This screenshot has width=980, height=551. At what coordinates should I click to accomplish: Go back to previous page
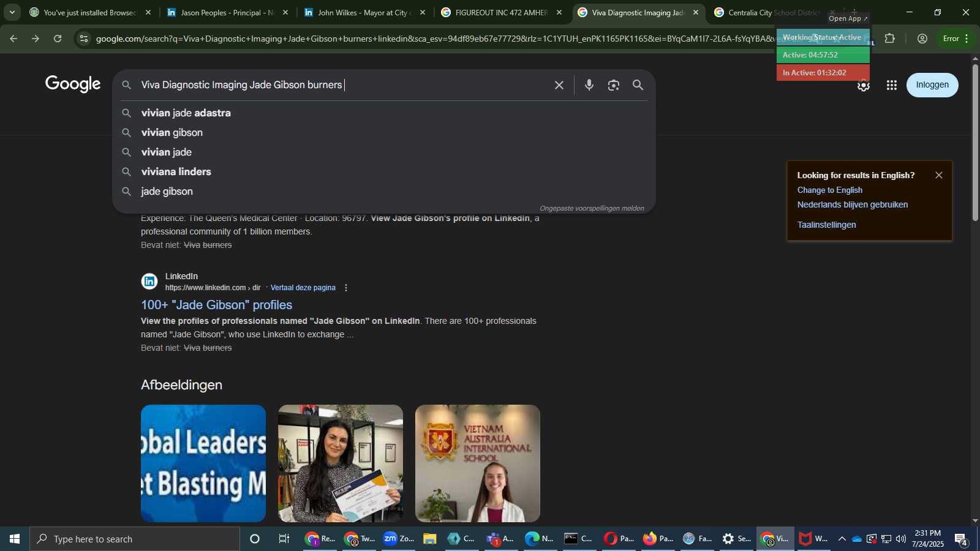pos(13,39)
